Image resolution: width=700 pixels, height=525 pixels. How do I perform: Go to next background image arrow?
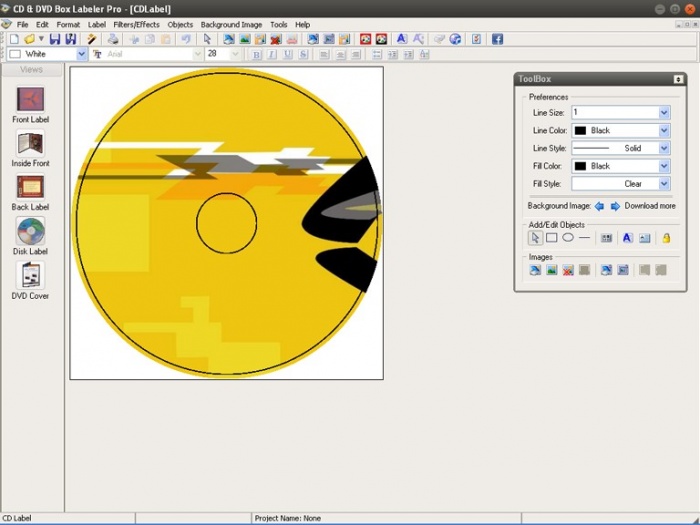point(615,206)
